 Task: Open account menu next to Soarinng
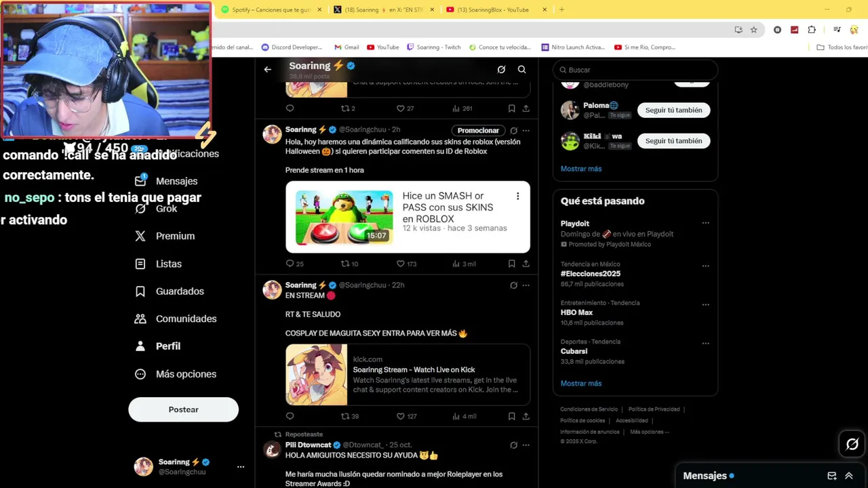pyautogui.click(x=240, y=466)
